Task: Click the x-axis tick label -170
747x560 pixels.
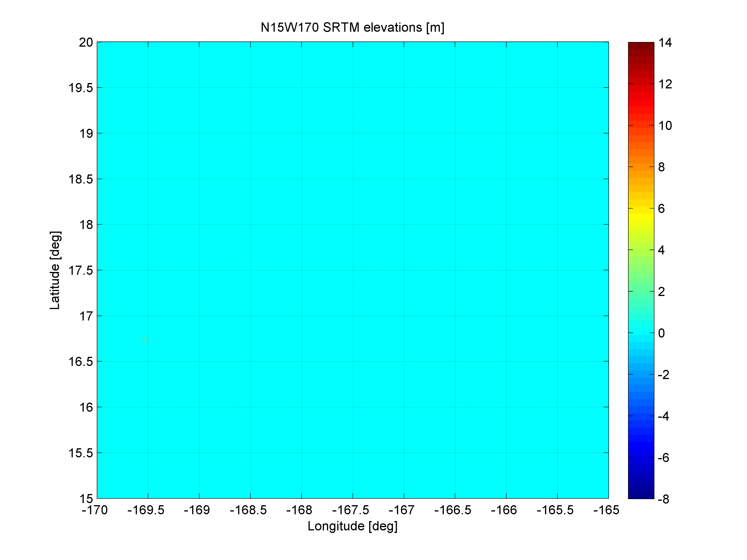Action: coord(94,510)
